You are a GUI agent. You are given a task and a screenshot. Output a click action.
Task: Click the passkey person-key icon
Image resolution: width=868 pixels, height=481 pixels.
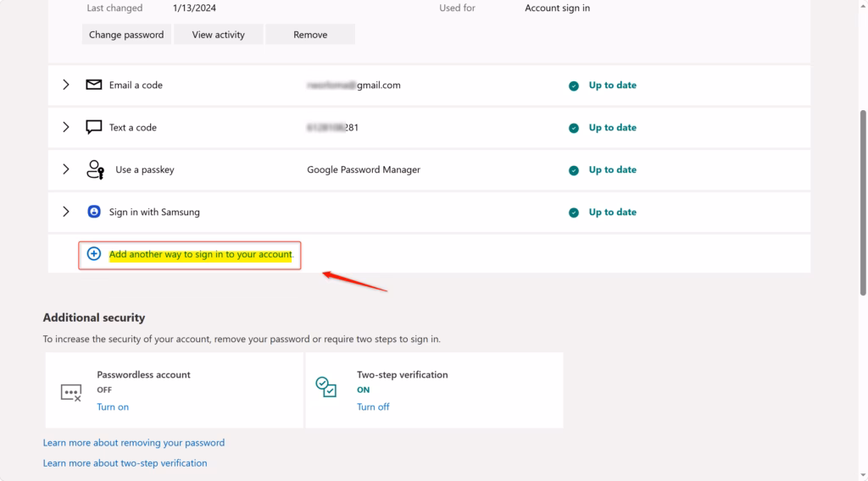[95, 169]
